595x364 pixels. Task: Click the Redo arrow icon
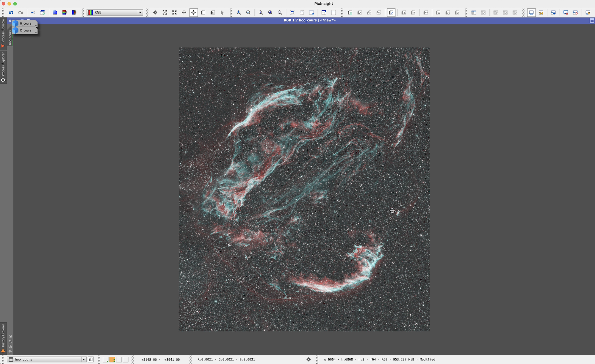click(x=21, y=12)
